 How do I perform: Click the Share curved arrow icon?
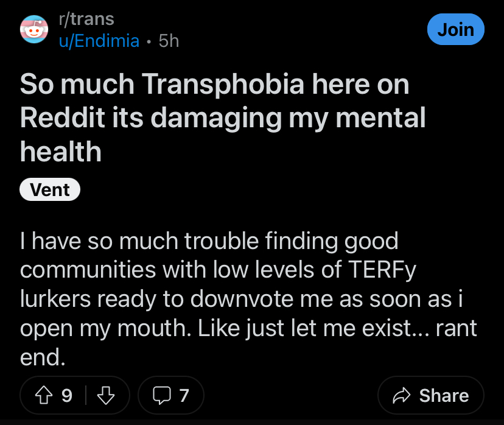[402, 395]
